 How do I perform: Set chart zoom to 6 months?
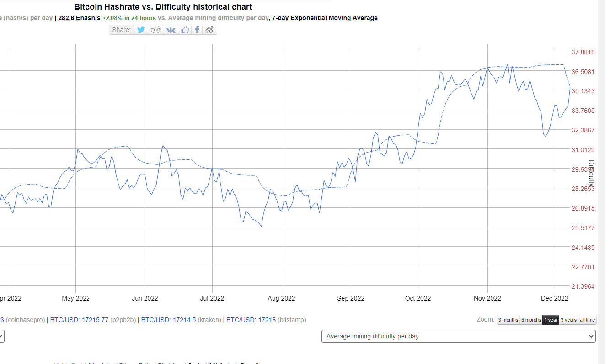531,320
